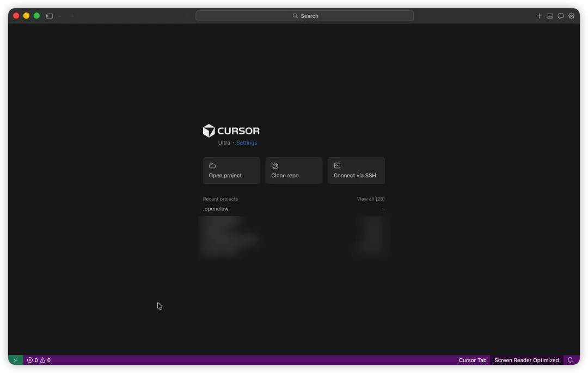
Task: Toggle the primary sidebar icon
Action: (x=50, y=16)
